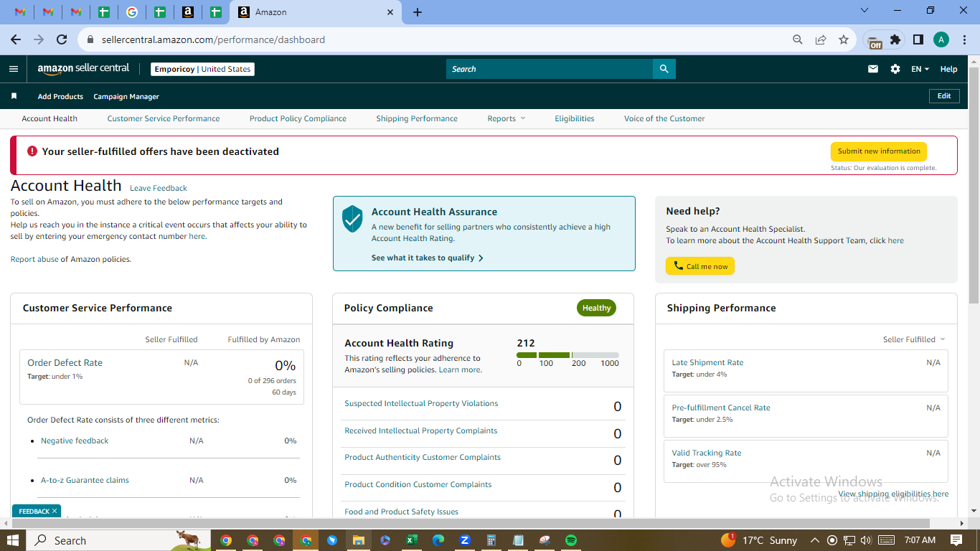The height and width of the screenshot is (551, 980).
Task: Open the Seller Central hamburger menu
Action: (14, 69)
